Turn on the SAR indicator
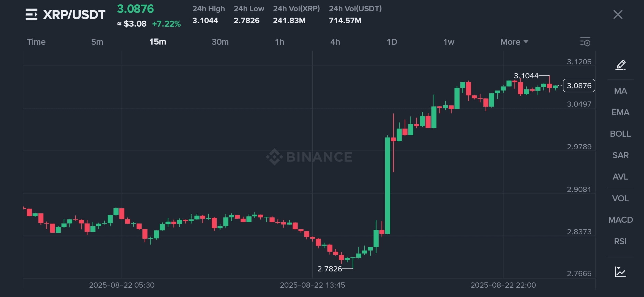This screenshot has width=644, height=297. tap(620, 155)
